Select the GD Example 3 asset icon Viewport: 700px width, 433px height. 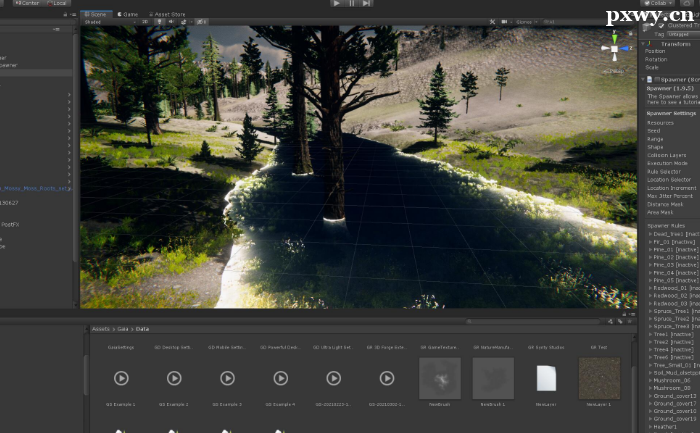click(x=227, y=379)
